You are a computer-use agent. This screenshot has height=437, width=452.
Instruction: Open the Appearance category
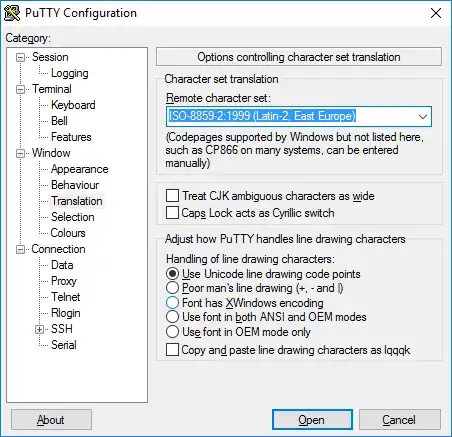tap(80, 169)
